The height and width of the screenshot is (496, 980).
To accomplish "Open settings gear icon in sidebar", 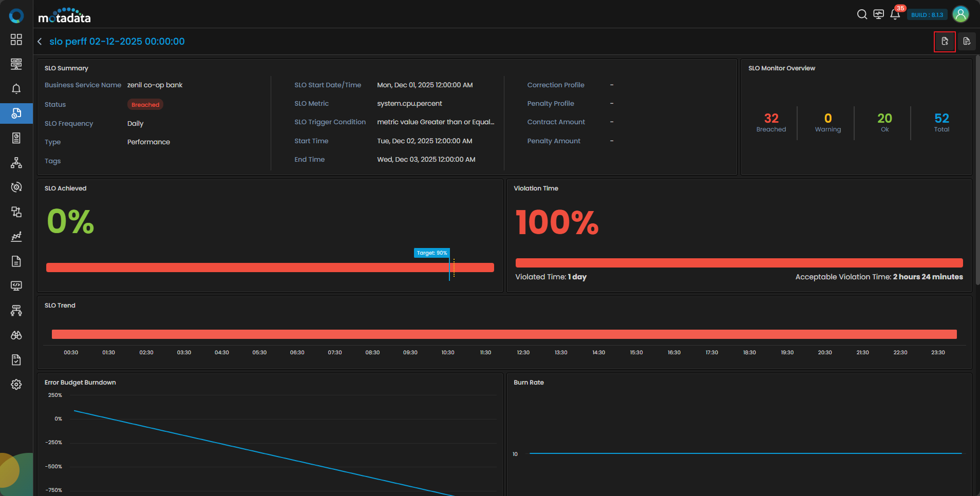I will point(16,385).
